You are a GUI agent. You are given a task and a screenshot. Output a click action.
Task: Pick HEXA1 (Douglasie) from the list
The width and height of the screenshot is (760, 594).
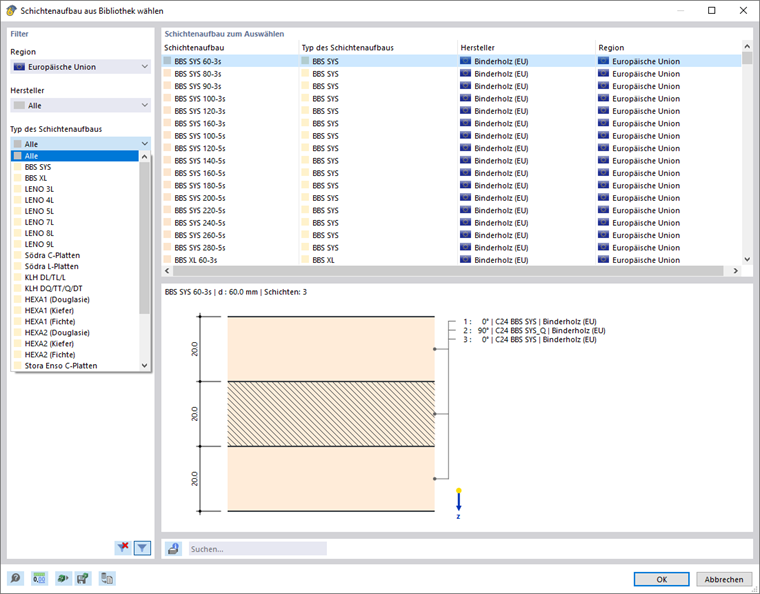(x=75, y=299)
